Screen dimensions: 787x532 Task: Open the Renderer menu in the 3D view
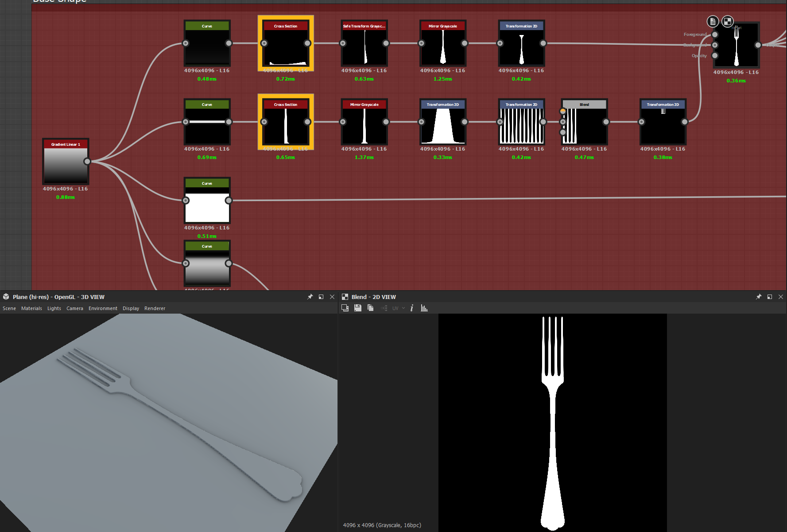point(155,308)
